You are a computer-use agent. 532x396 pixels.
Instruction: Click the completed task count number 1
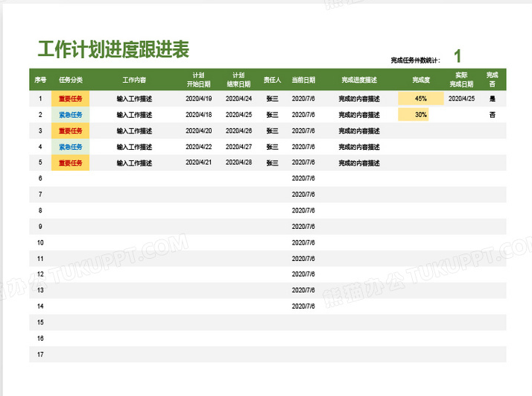click(x=457, y=56)
